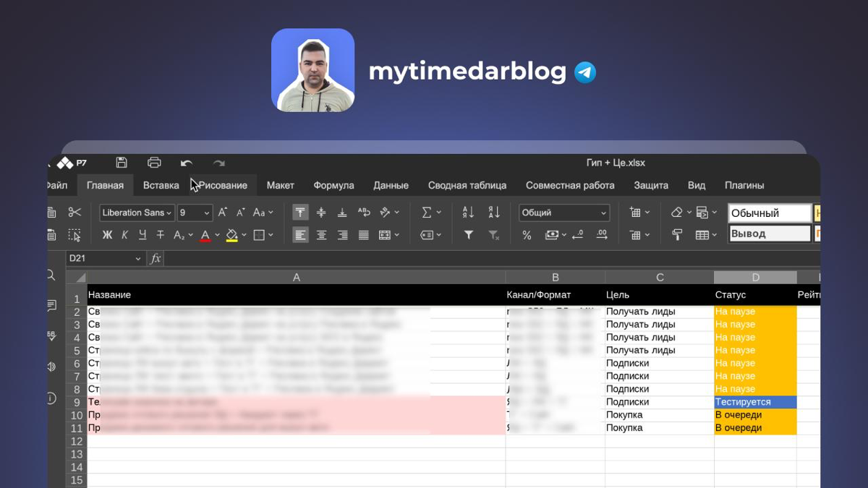
Task: Click the Clear Filter icon
Action: [x=494, y=235]
